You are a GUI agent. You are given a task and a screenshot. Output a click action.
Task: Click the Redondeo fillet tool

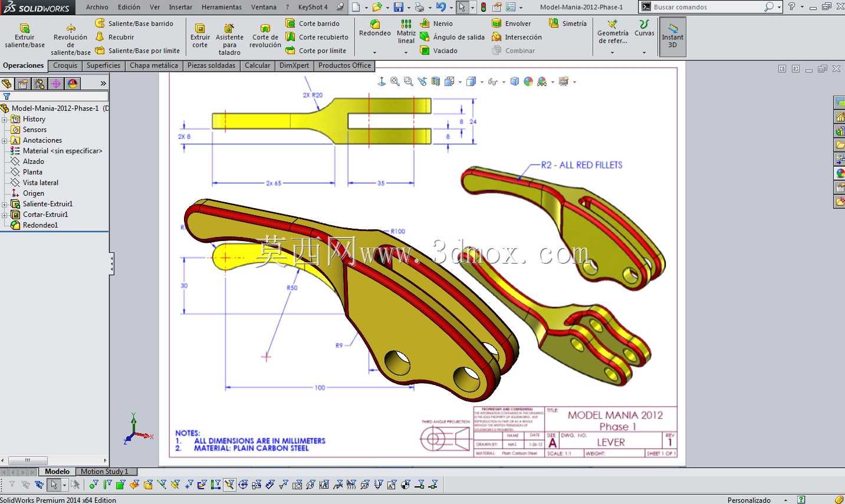pos(375,28)
